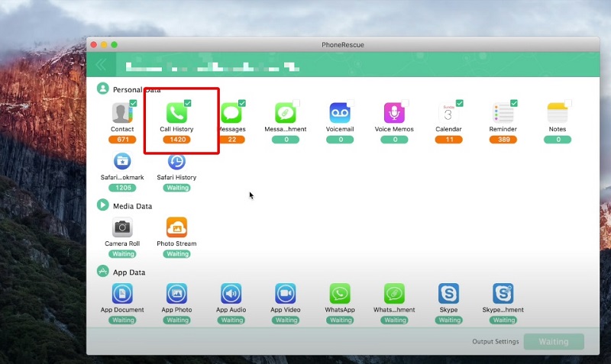This screenshot has height=364, width=611.
Task: Open the App Audio speaker icon
Action: (231, 294)
